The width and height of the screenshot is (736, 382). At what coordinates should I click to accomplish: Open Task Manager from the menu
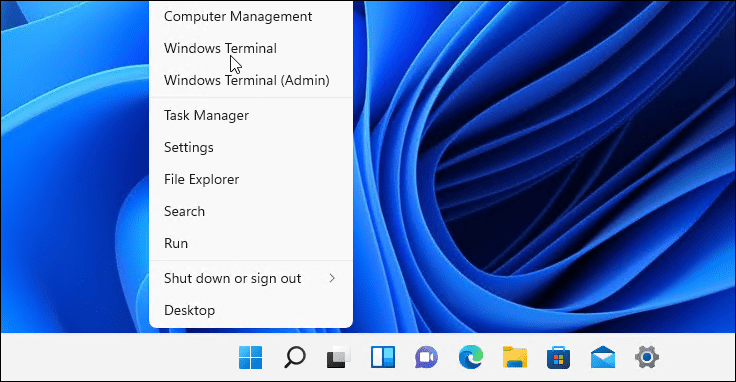tap(251, 115)
